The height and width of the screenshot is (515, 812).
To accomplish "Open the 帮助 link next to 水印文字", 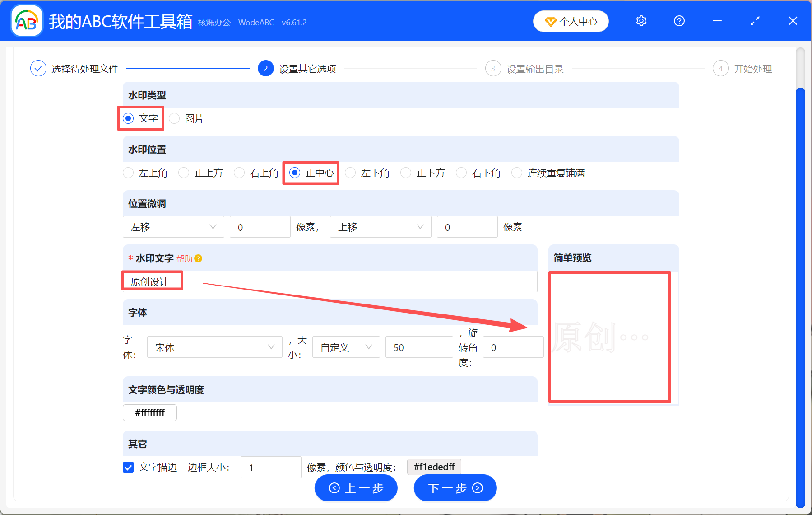I will coord(186,258).
